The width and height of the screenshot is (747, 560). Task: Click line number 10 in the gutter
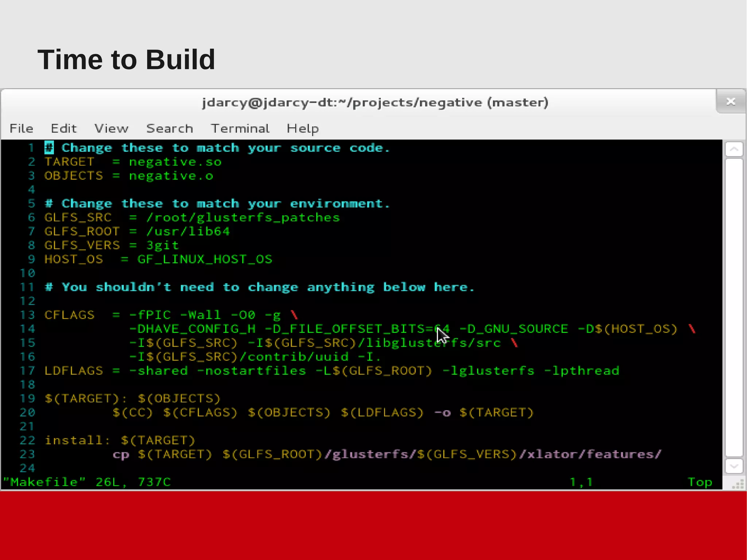27,273
